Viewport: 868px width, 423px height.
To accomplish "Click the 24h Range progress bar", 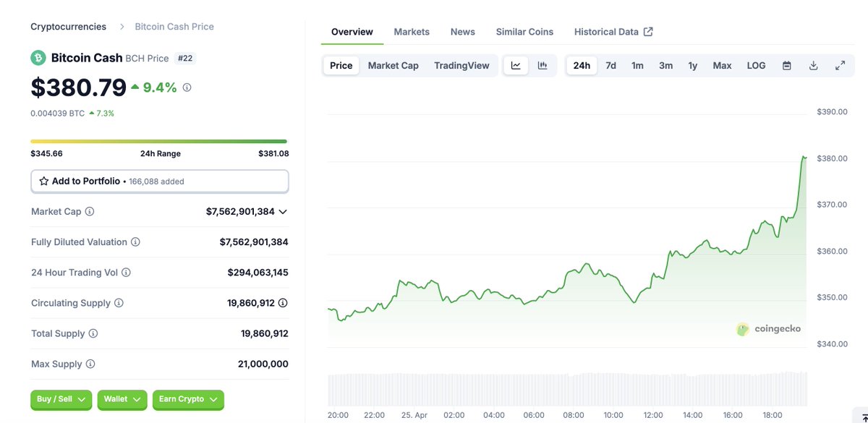I will [x=159, y=141].
